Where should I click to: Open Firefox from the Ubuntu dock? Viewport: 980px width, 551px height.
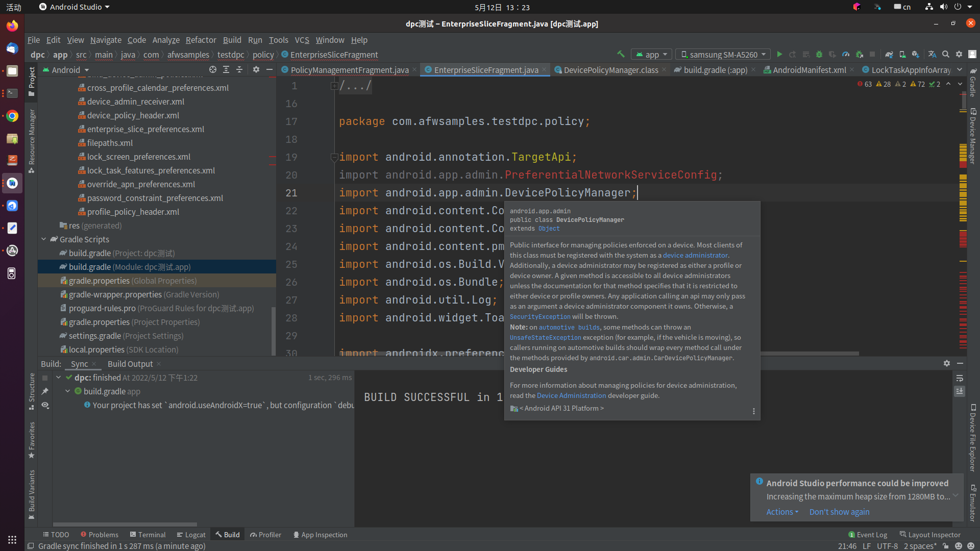tap(12, 26)
